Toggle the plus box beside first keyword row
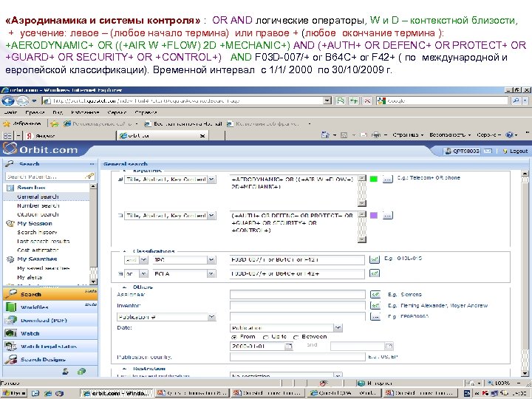Viewport: 532px width, 399px height. [120, 180]
